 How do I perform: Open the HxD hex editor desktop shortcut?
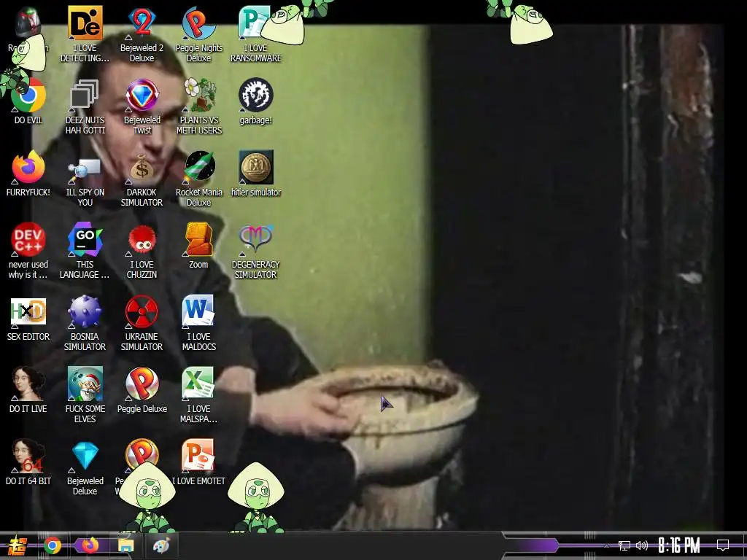click(x=28, y=311)
